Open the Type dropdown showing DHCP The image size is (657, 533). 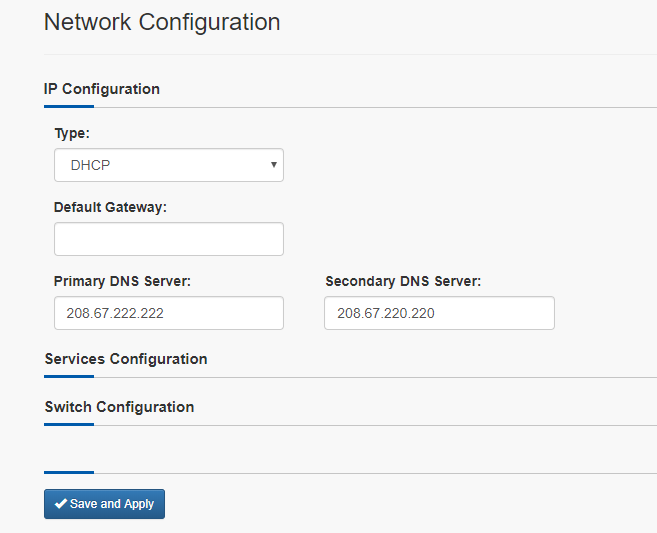tap(169, 165)
